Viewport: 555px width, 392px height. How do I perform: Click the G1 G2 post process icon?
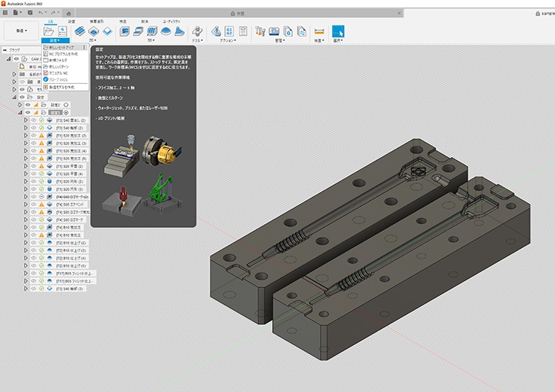pos(228,32)
